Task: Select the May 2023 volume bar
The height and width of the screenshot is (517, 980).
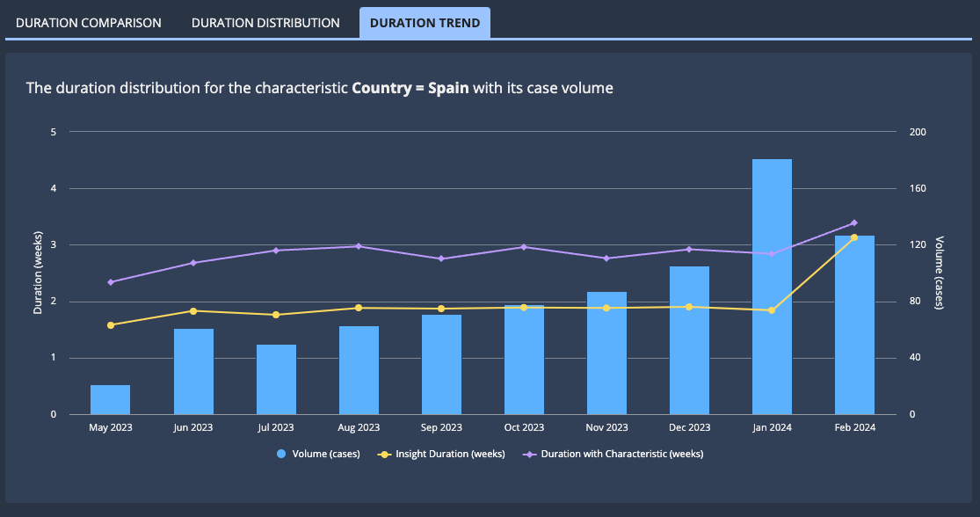Action: [x=110, y=399]
